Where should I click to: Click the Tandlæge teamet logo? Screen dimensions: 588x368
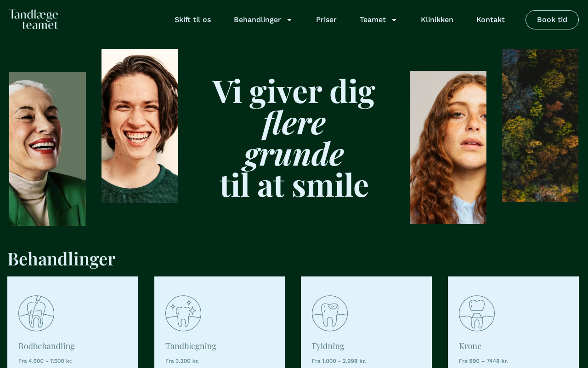[x=34, y=19]
